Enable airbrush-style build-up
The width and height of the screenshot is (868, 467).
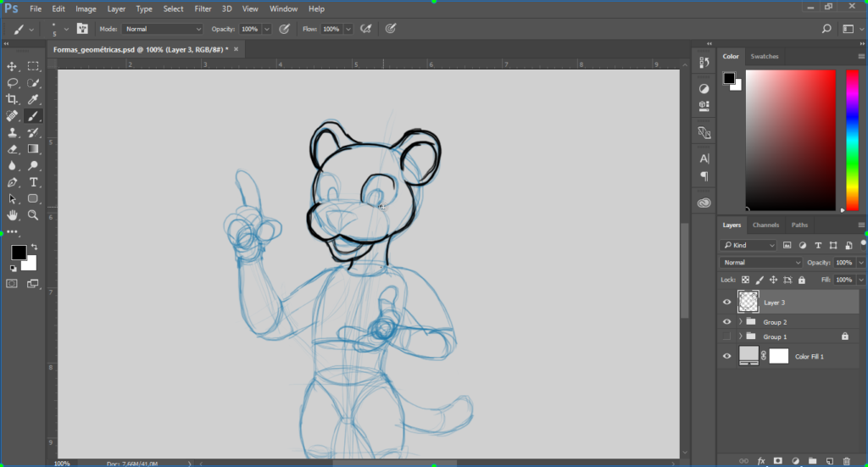pyautogui.click(x=366, y=29)
